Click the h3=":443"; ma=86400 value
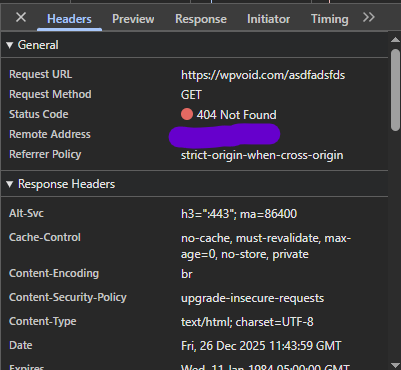The width and height of the screenshot is (401, 370). (x=239, y=214)
